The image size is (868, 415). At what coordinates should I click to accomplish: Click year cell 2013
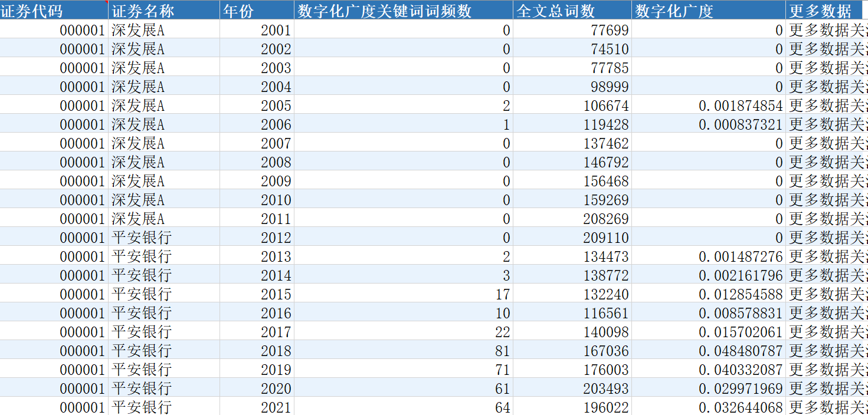(257, 256)
